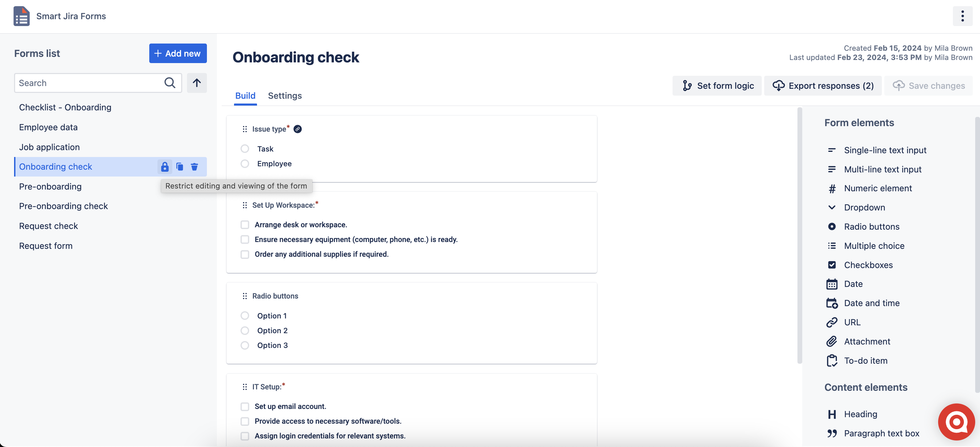The width and height of the screenshot is (980, 447).
Task: Add a Dropdown form element
Action: coord(864,207)
